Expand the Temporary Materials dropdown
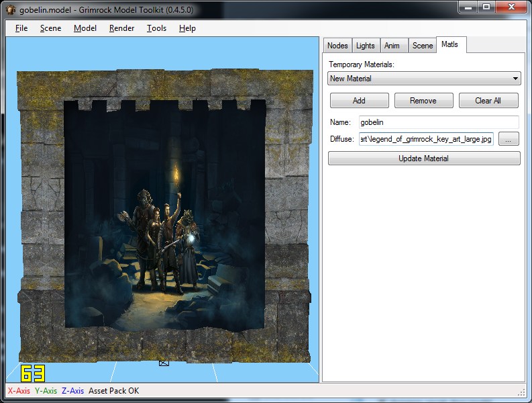Screen dimensions: 532x403 click(x=424, y=79)
